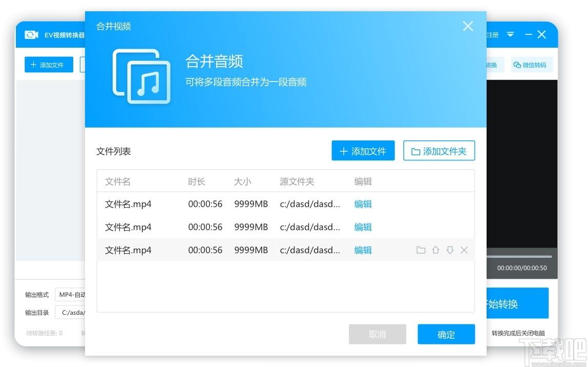This screenshot has width=588, height=367.
Task: Click 转换完成后关闭电脑 option
Action: click(518, 333)
